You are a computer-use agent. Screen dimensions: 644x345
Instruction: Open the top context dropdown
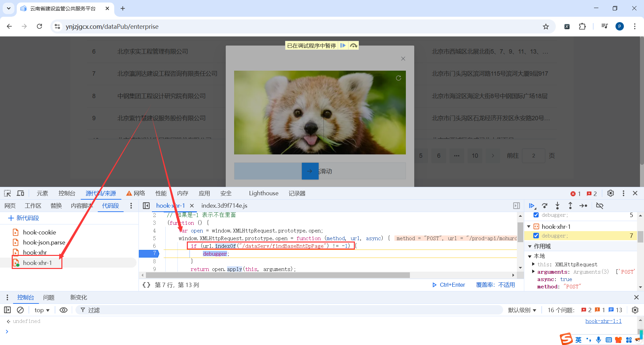(x=42, y=310)
